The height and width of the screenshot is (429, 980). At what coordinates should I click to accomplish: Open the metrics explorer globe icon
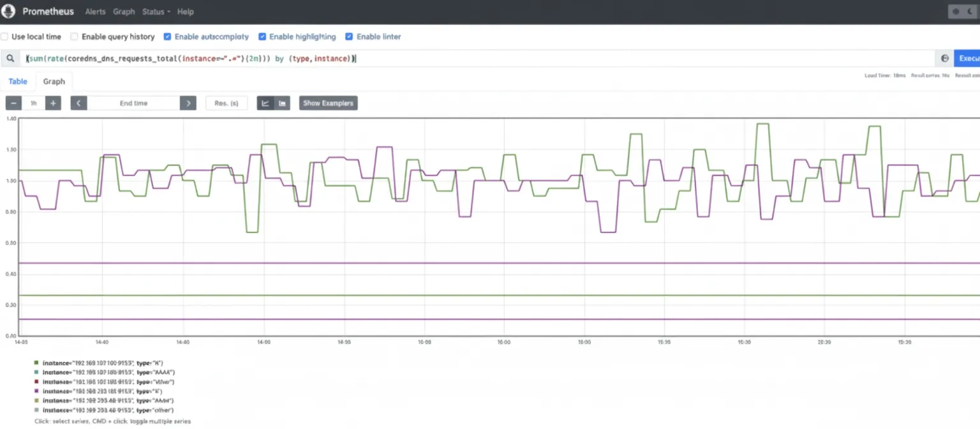point(945,58)
